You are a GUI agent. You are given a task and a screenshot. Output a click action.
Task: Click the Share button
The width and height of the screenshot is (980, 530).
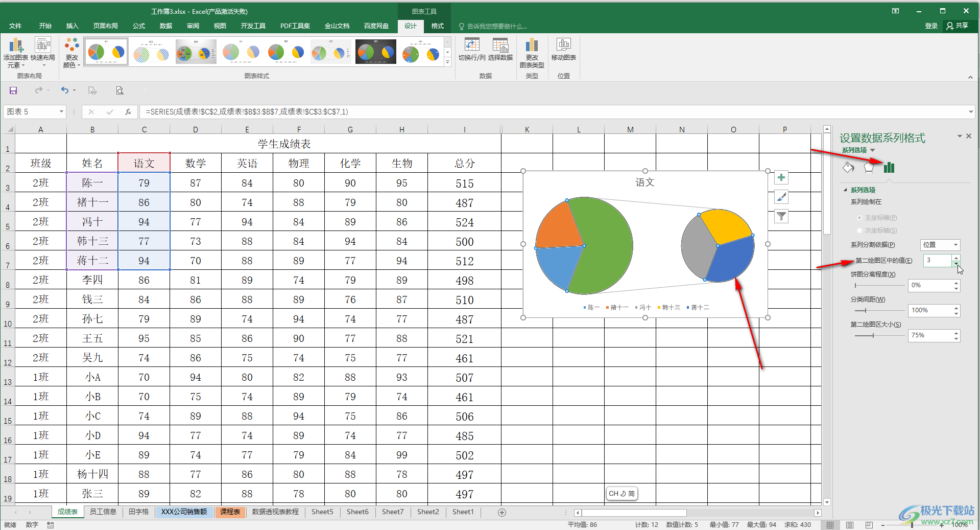point(958,26)
